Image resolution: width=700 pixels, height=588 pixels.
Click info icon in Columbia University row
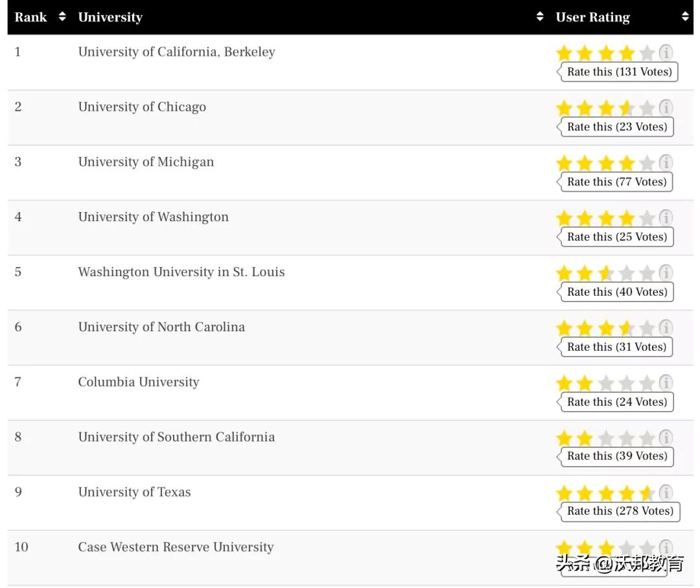pos(666,383)
